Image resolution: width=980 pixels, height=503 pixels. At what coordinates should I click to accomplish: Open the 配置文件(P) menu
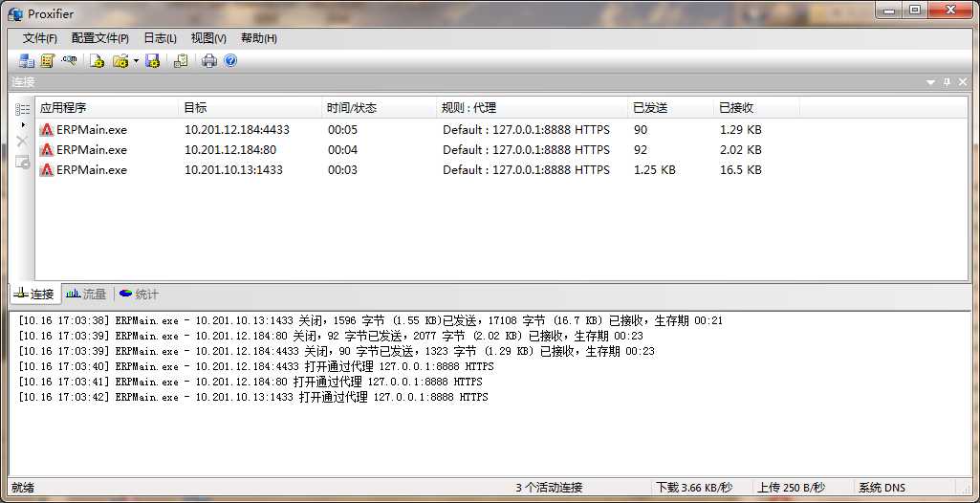tap(100, 38)
